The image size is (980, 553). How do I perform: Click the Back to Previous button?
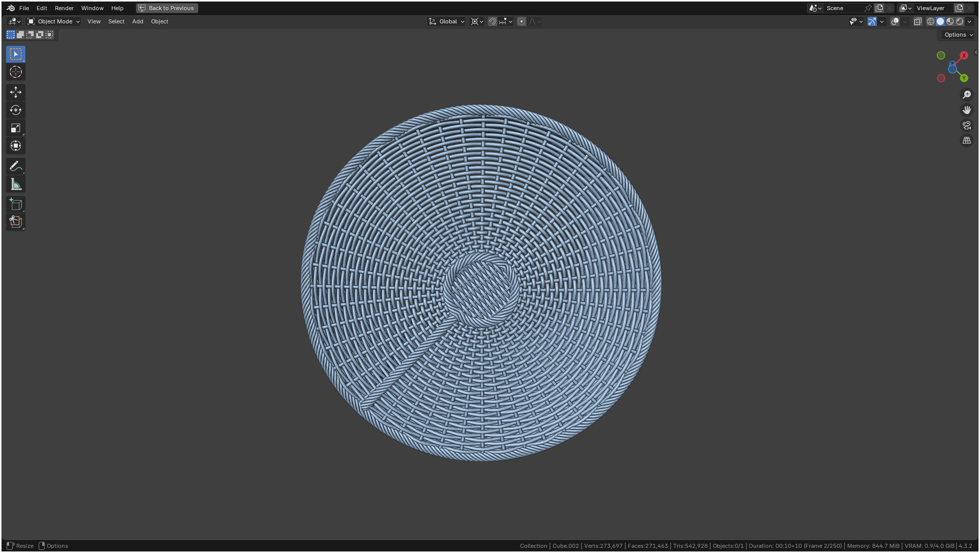(167, 8)
